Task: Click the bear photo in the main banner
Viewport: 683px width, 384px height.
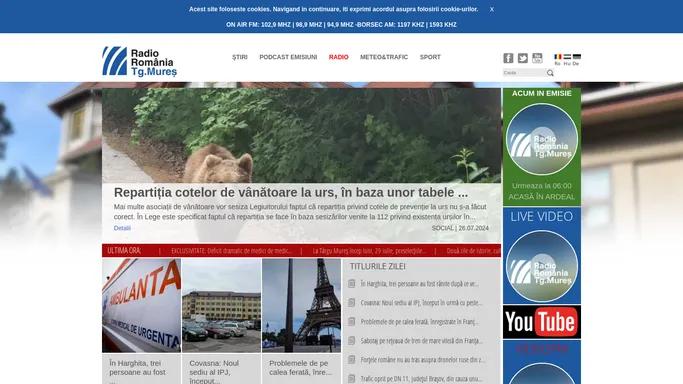Action: tap(301, 135)
